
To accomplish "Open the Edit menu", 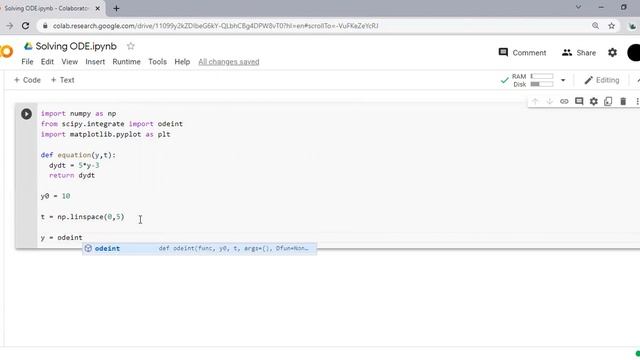I will click(x=47, y=62).
